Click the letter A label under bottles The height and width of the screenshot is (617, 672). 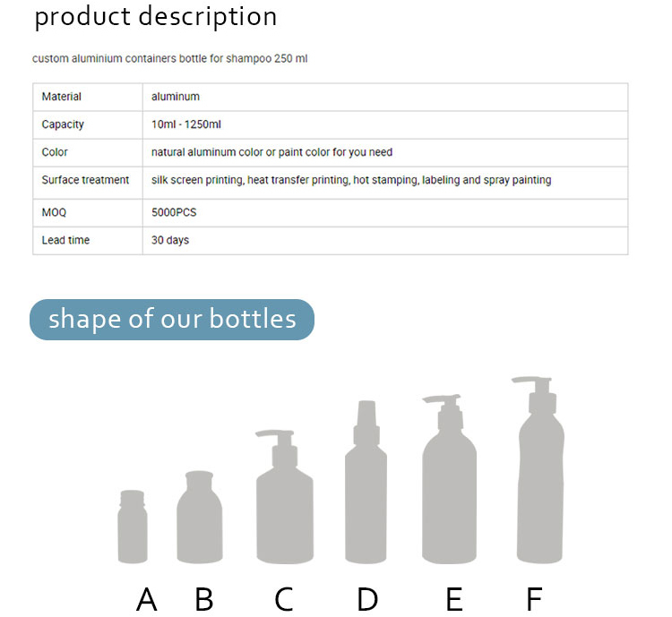(x=147, y=599)
